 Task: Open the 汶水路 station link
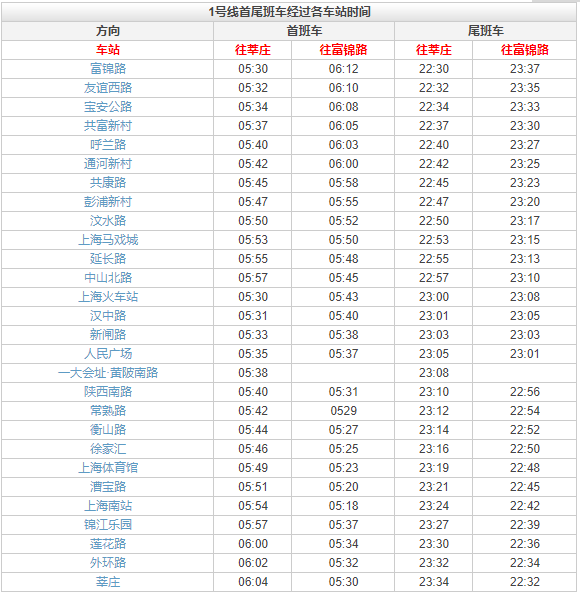[x=108, y=221]
